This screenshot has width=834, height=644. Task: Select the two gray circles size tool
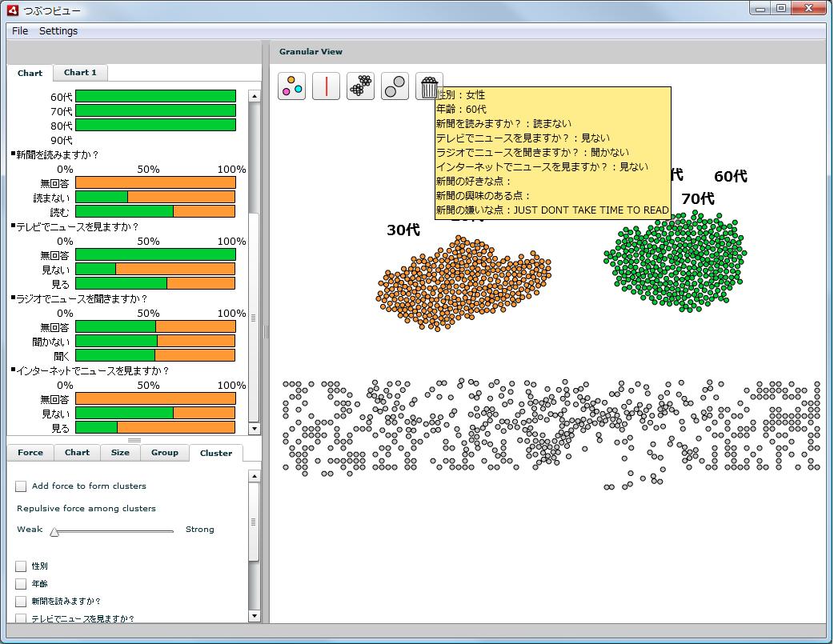[395, 86]
